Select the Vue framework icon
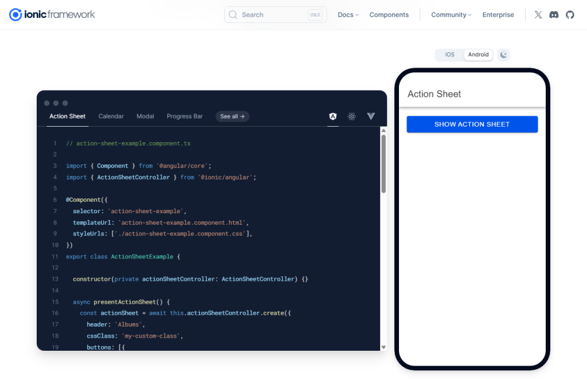The image size is (587, 392). [x=371, y=116]
